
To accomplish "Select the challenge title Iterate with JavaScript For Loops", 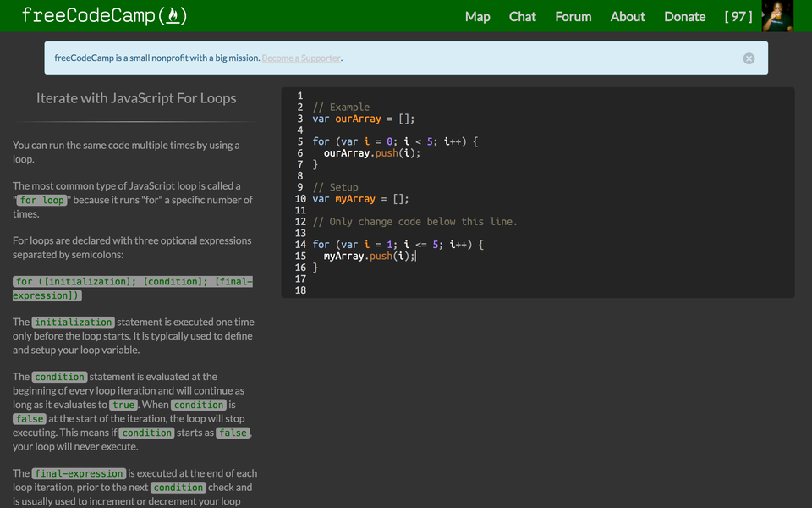I will click(x=136, y=98).
